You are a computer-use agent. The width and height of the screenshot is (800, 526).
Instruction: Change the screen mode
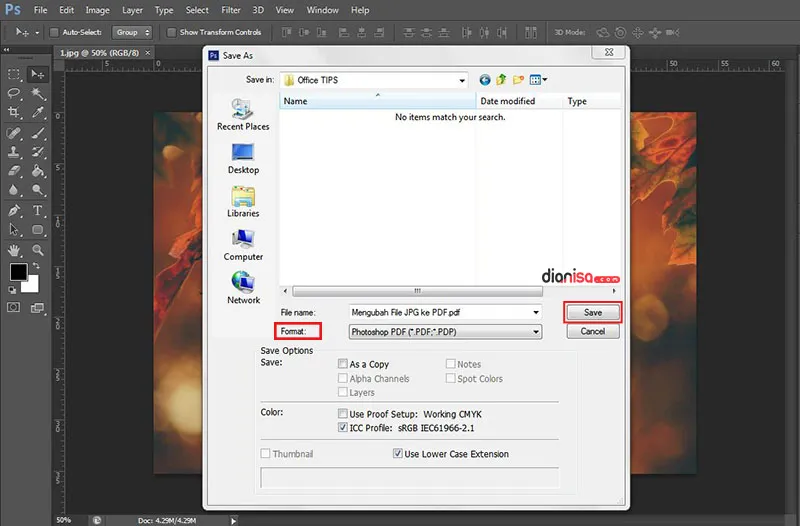pos(37,308)
